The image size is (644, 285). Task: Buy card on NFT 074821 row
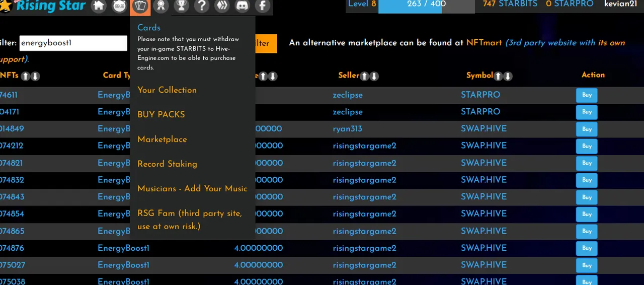click(587, 163)
